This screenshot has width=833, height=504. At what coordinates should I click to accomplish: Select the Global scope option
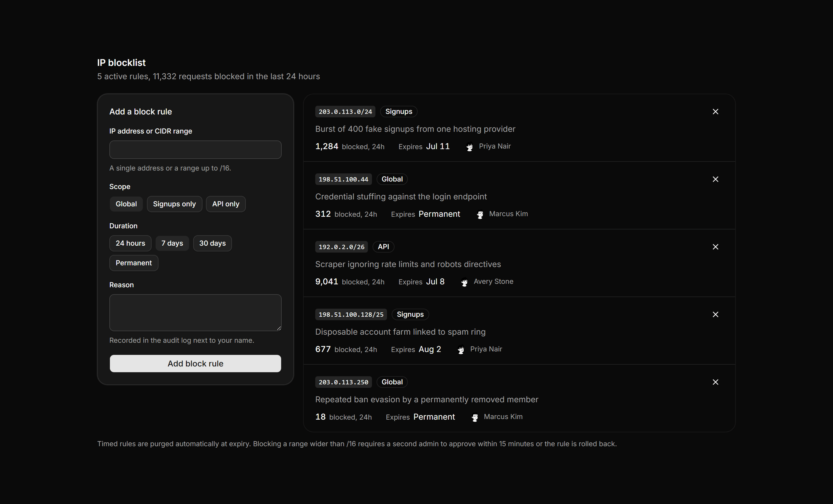click(x=126, y=204)
